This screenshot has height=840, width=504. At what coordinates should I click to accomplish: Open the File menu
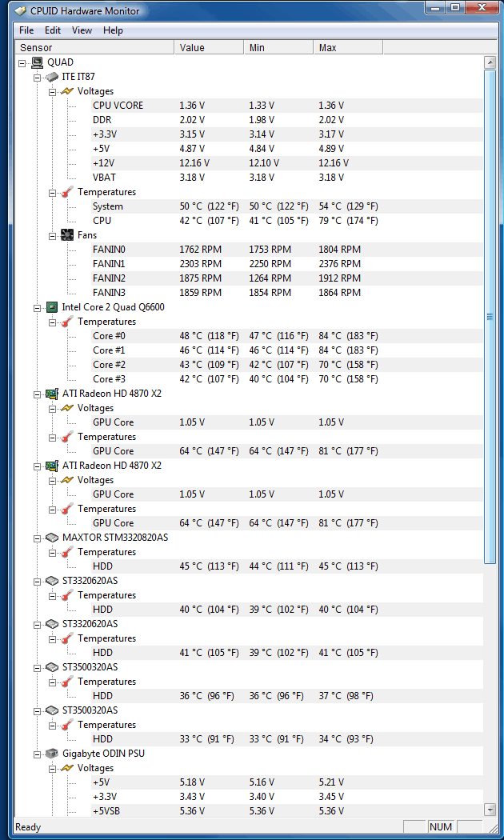click(x=26, y=30)
